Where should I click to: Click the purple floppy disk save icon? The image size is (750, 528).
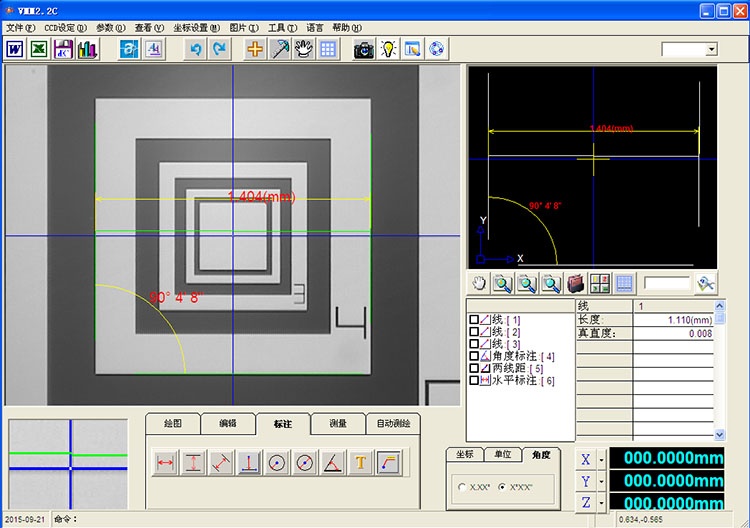point(63,49)
